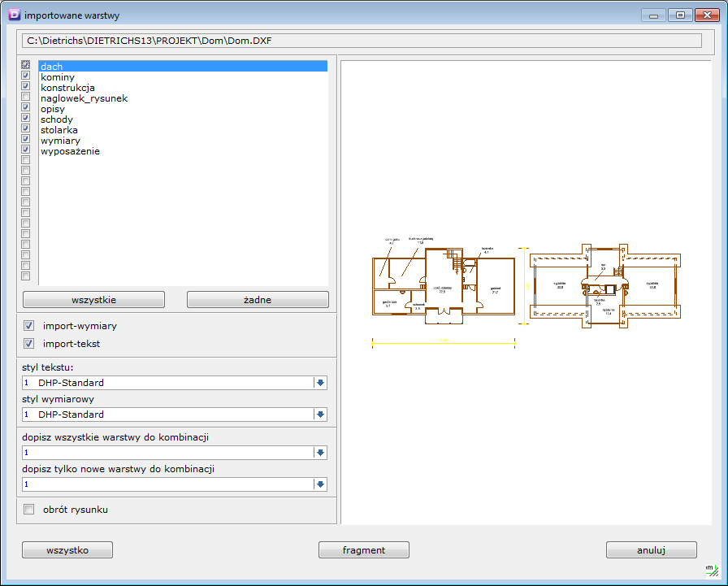Uncheck the kominy layer checkbox
The height and width of the screenshot is (586, 728).
(25, 76)
